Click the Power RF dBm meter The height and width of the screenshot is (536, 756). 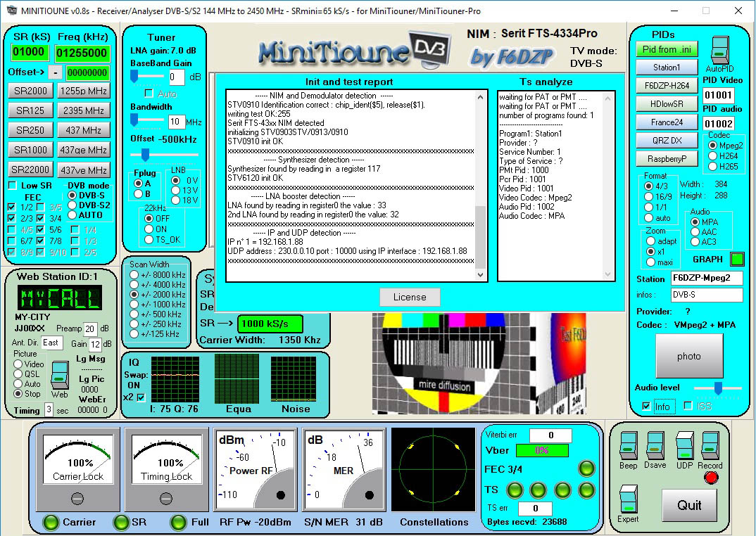pyautogui.click(x=255, y=470)
